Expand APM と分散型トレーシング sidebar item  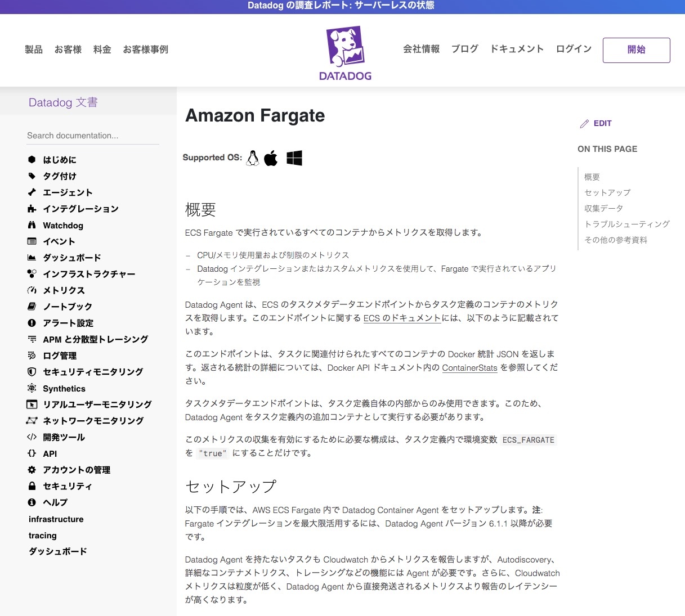pyautogui.click(x=95, y=339)
